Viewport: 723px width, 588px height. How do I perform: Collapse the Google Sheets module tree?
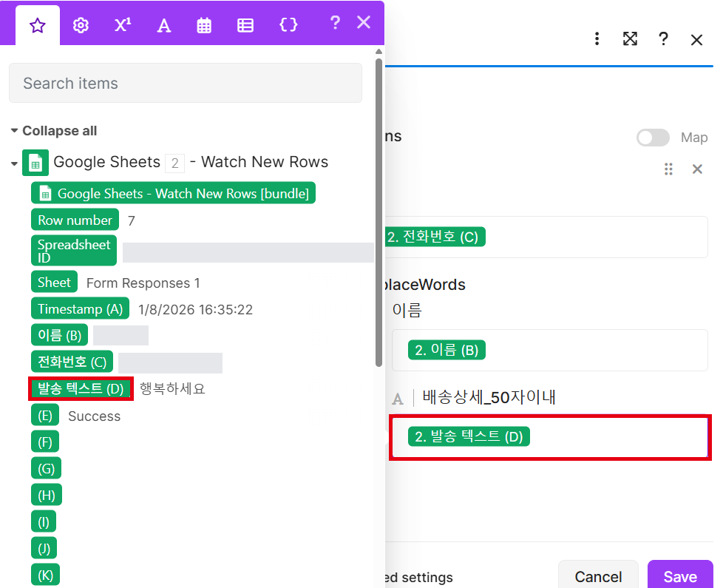[14, 163]
